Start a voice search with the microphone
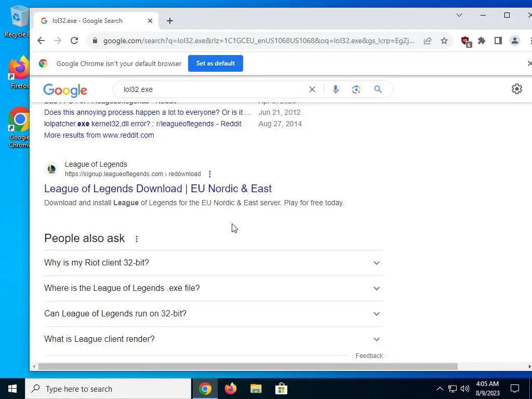This screenshot has height=399, width=532. click(336, 89)
